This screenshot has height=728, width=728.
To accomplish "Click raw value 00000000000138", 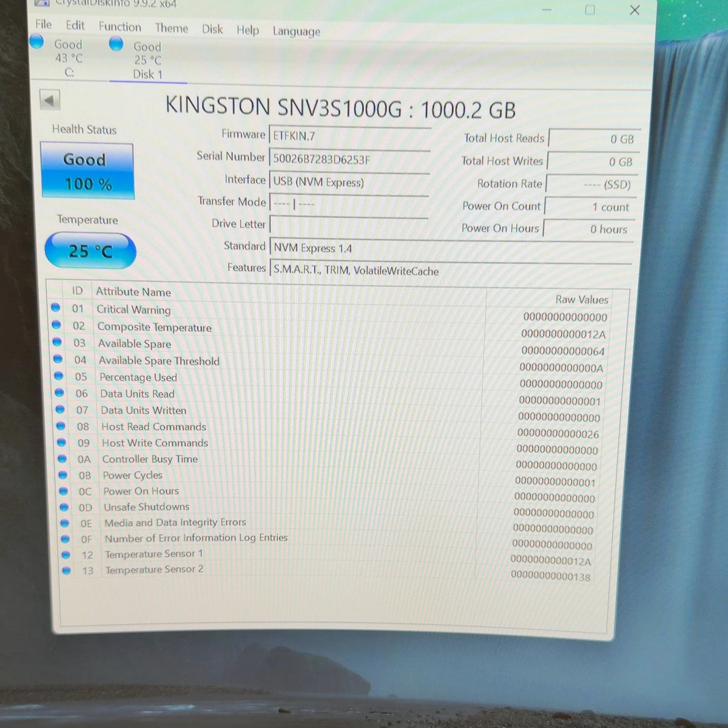I will [550, 576].
